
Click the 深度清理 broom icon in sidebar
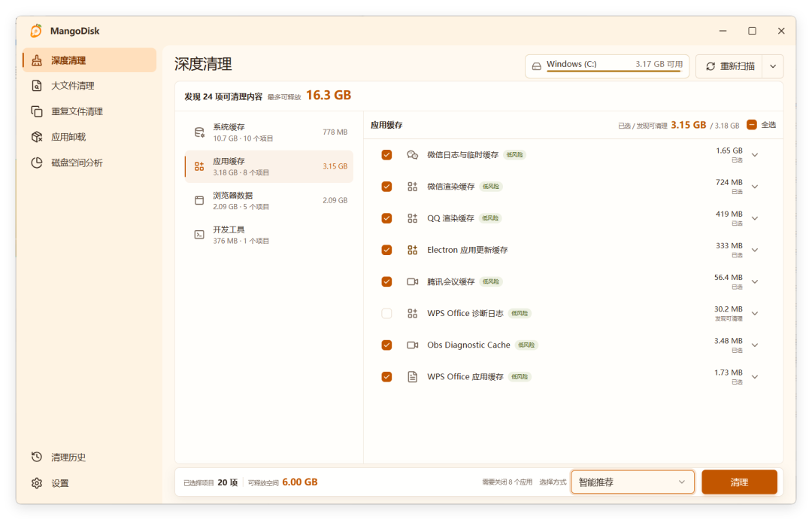tap(37, 60)
